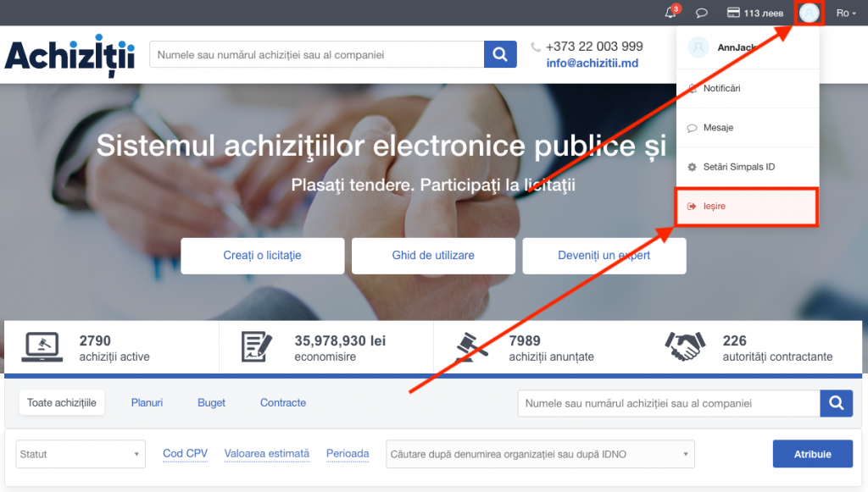Open Notificări in the user menu
The image size is (868, 492).
[x=721, y=88]
